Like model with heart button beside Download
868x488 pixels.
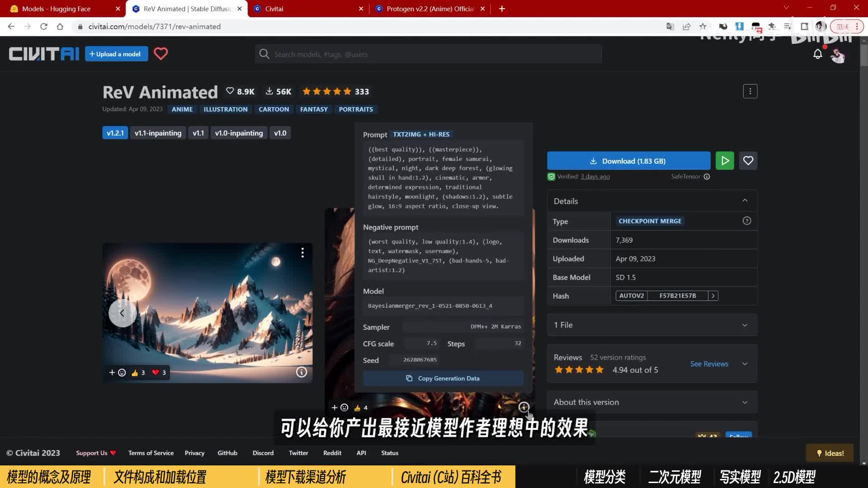pos(748,161)
